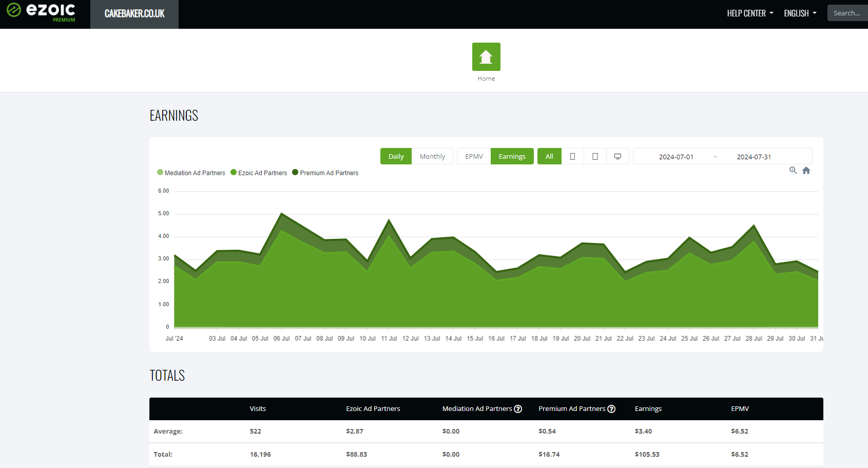Show EPMV in the chart

474,156
